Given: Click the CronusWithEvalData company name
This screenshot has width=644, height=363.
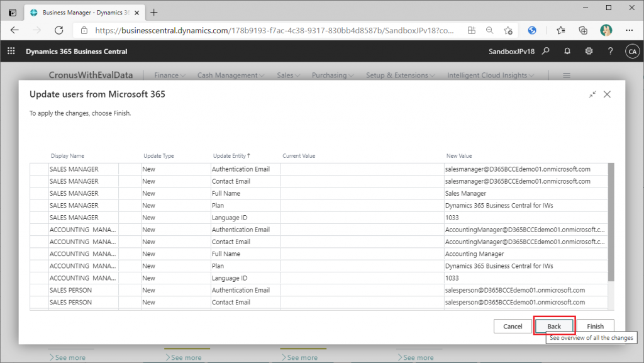Looking at the screenshot, I should (91, 75).
